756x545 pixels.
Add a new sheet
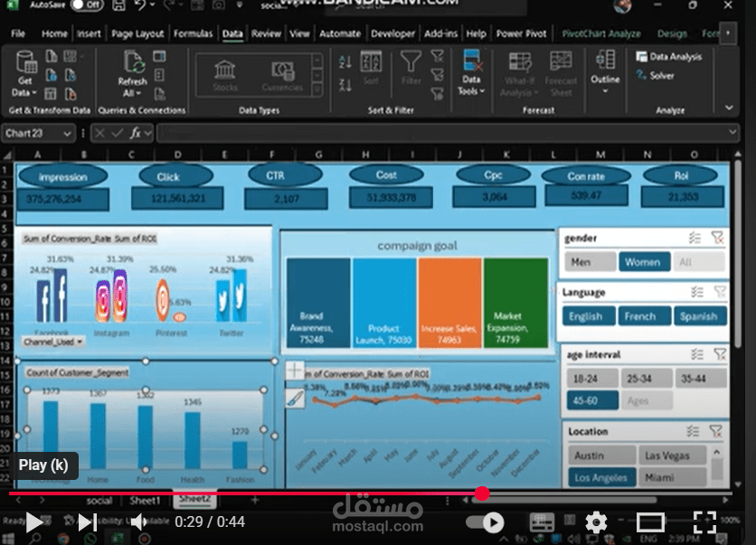[255, 501]
